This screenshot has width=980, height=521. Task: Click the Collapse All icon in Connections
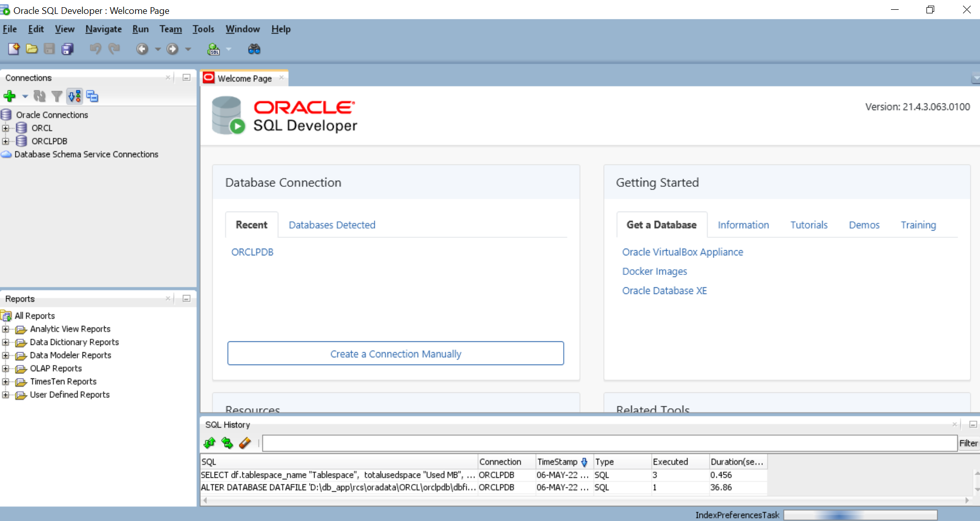coord(93,96)
